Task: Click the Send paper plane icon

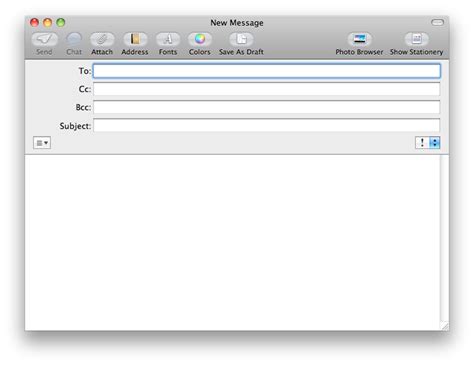Action: pos(44,40)
